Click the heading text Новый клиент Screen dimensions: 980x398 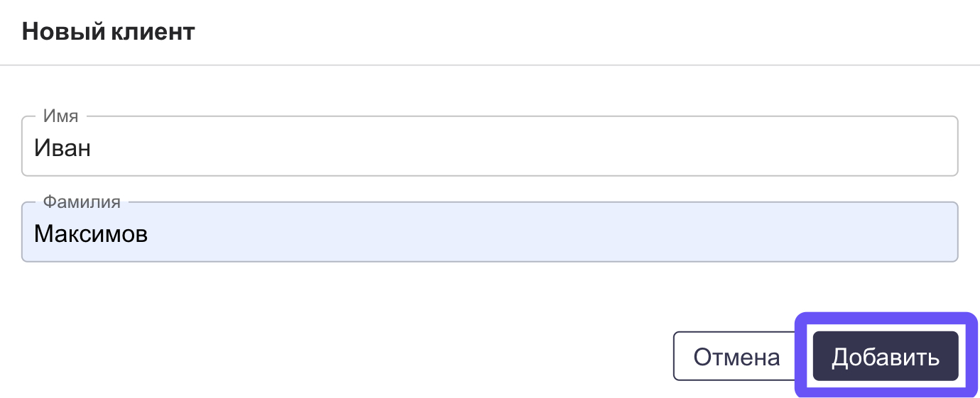[x=108, y=32]
